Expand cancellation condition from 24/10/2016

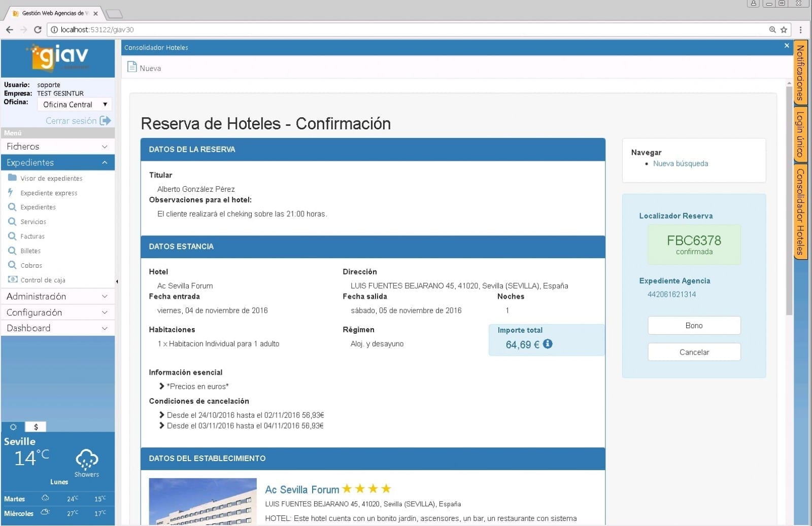(162, 415)
